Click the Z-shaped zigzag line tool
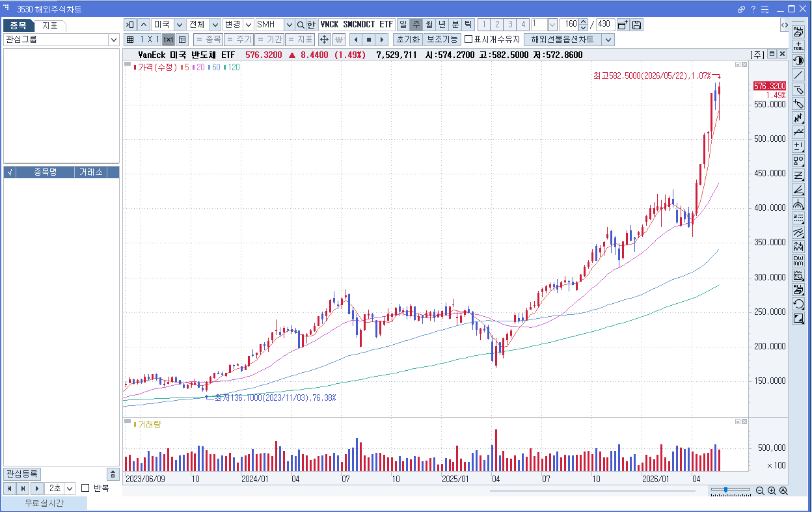Image resolution: width=812 pixels, height=512 pixels. pyautogui.click(x=798, y=175)
